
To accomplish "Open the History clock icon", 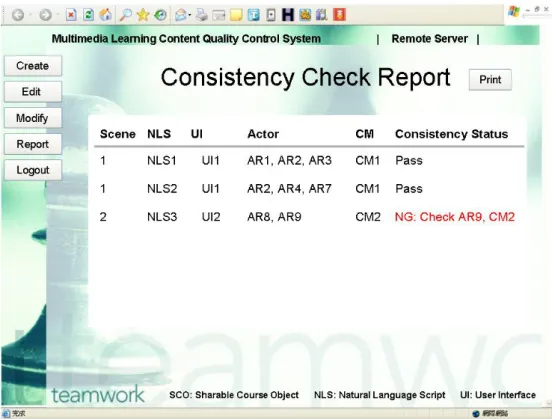I will 161,15.
